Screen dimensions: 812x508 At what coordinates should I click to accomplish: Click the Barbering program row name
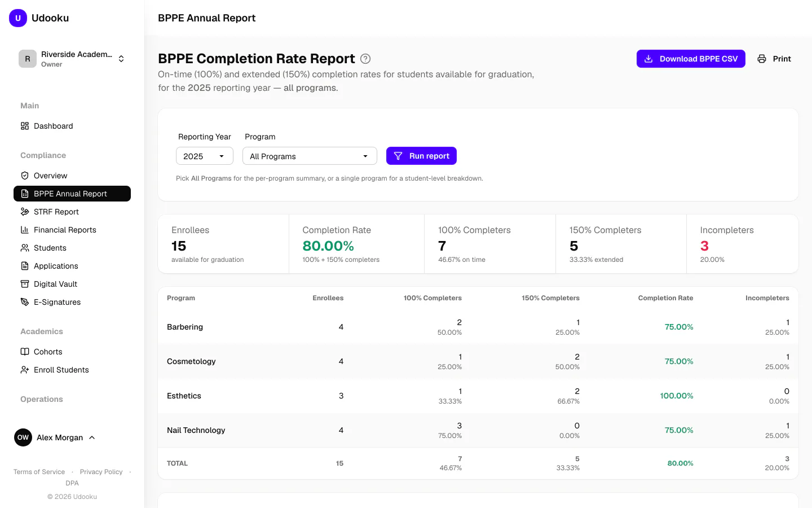coord(185,327)
